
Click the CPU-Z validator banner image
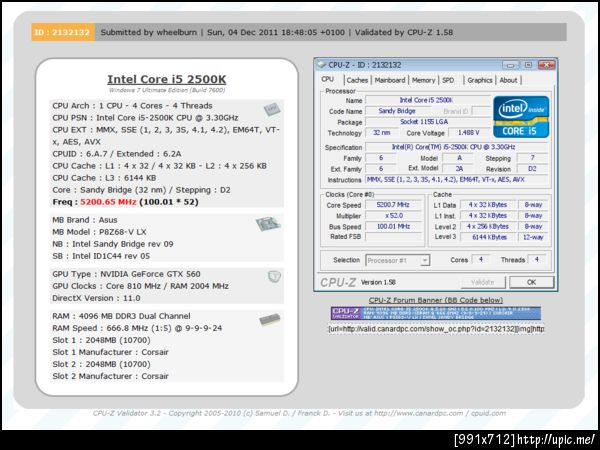435,313
